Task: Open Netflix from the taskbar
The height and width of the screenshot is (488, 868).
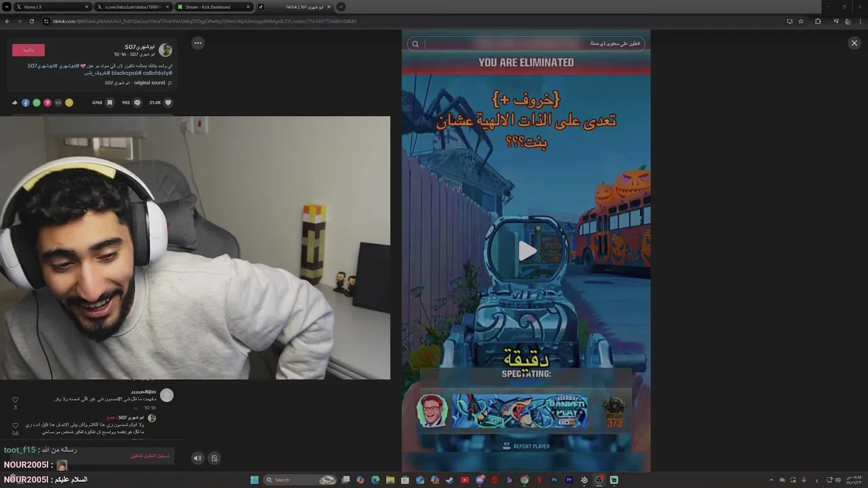Action: 539,480
